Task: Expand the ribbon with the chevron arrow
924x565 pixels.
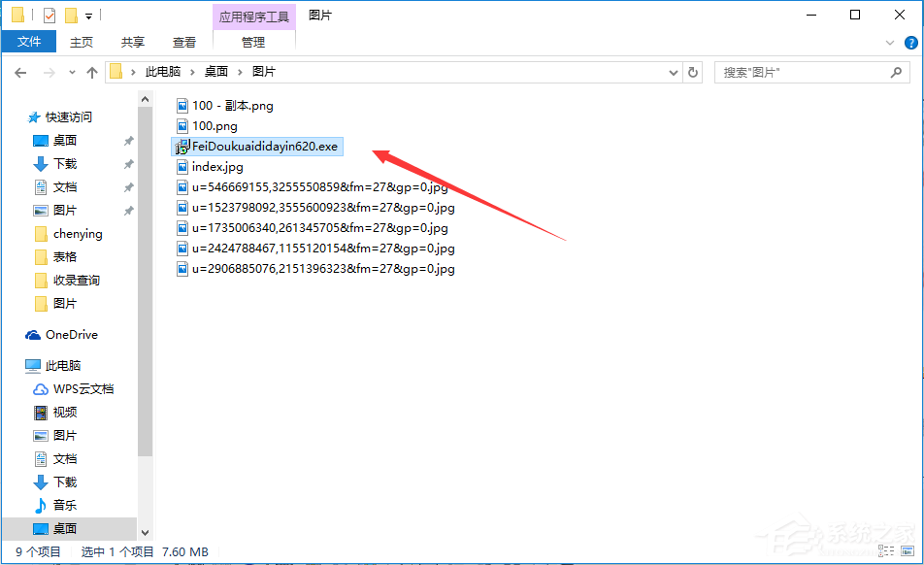Action: 890,43
